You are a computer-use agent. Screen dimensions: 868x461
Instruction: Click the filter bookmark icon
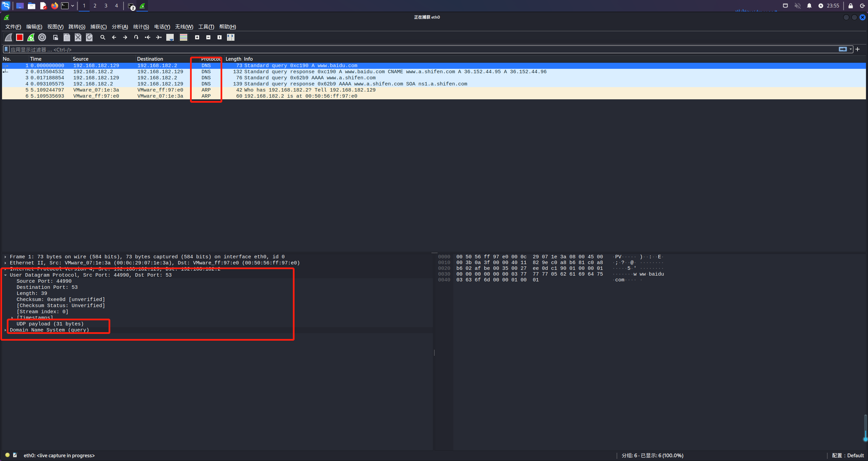6,49
